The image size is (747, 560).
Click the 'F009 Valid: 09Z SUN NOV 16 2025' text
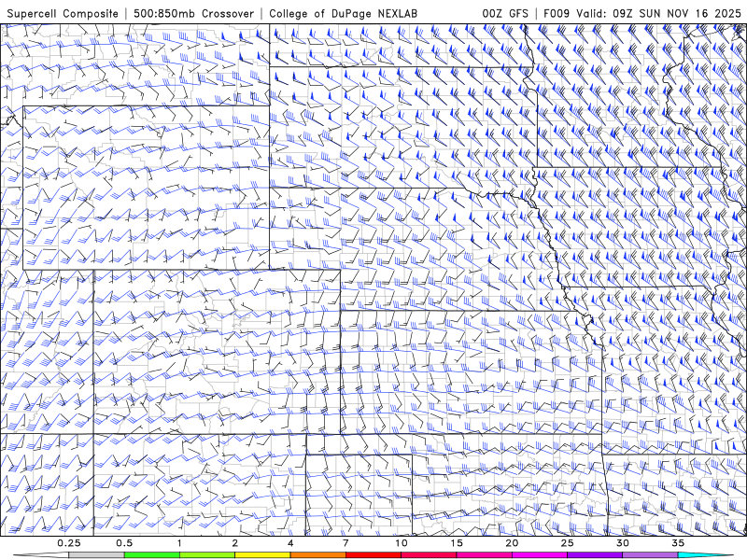(x=642, y=13)
